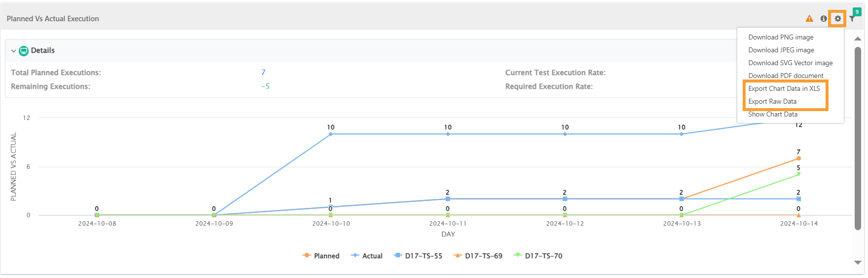The width and height of the screenshot is (868, 278).
Task: Open the filter funnel icon
Action: click(852, 19)
